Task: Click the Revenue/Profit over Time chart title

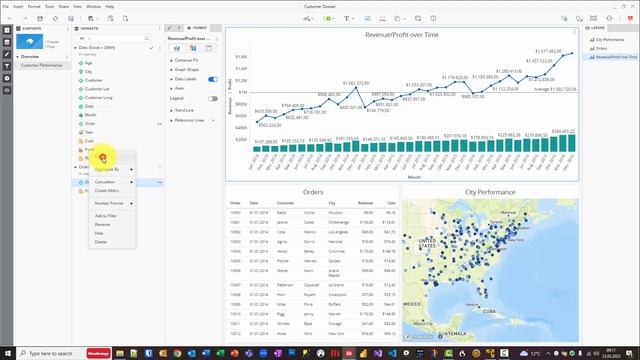Action: pos(402,35)
